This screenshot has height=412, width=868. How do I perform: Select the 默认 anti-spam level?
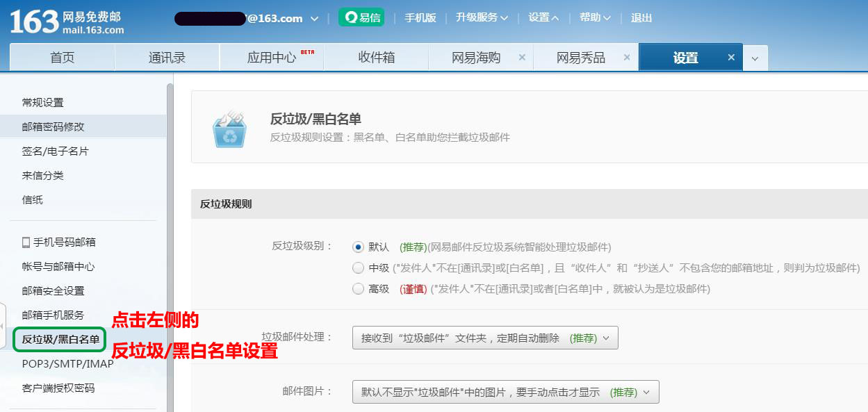358,247
